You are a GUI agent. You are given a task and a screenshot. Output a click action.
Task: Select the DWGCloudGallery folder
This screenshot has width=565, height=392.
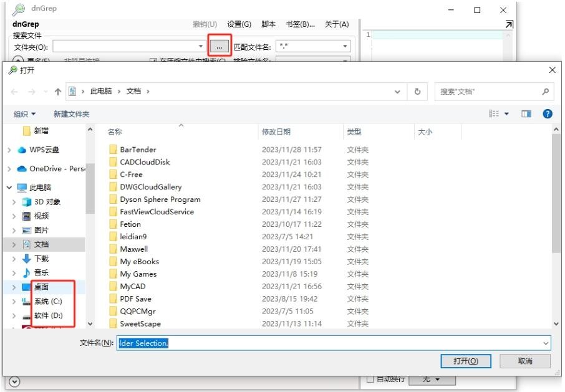click(151, 187)
